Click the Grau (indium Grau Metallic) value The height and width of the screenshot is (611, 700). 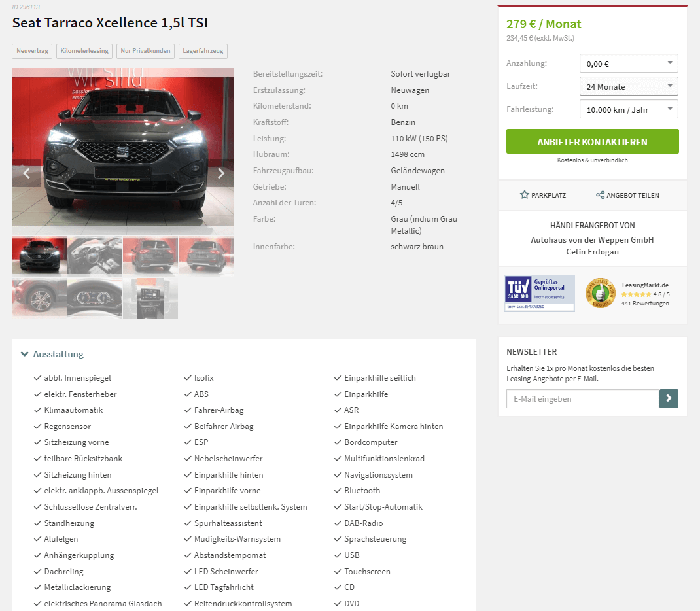coord(424,225)
